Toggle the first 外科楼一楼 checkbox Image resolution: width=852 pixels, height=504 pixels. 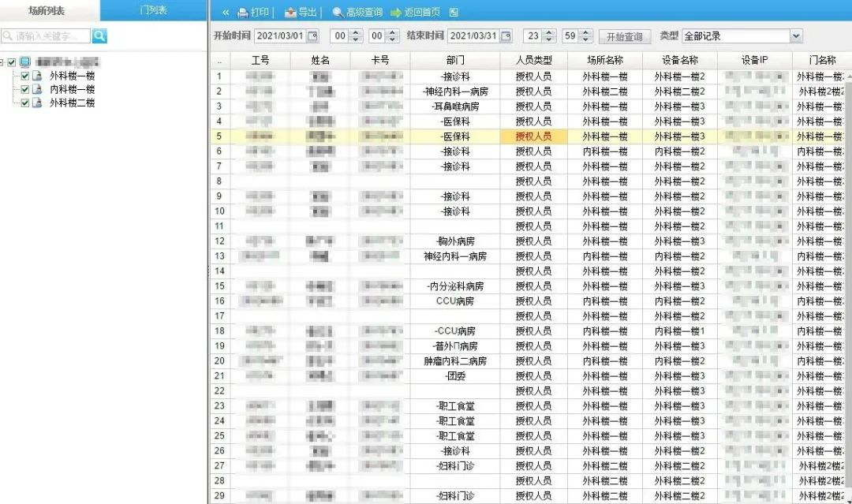[x=25, y=77]
